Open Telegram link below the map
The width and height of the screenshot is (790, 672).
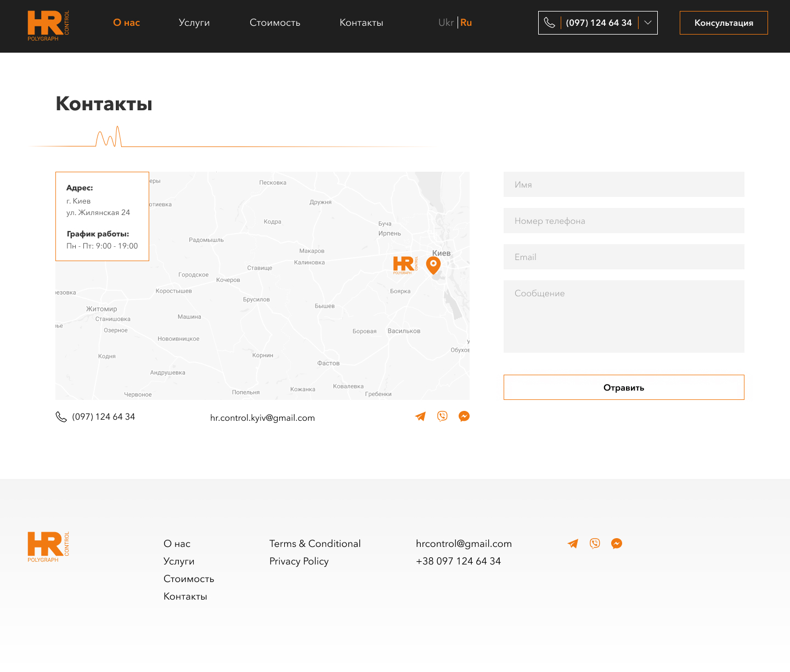click(421, 416)
